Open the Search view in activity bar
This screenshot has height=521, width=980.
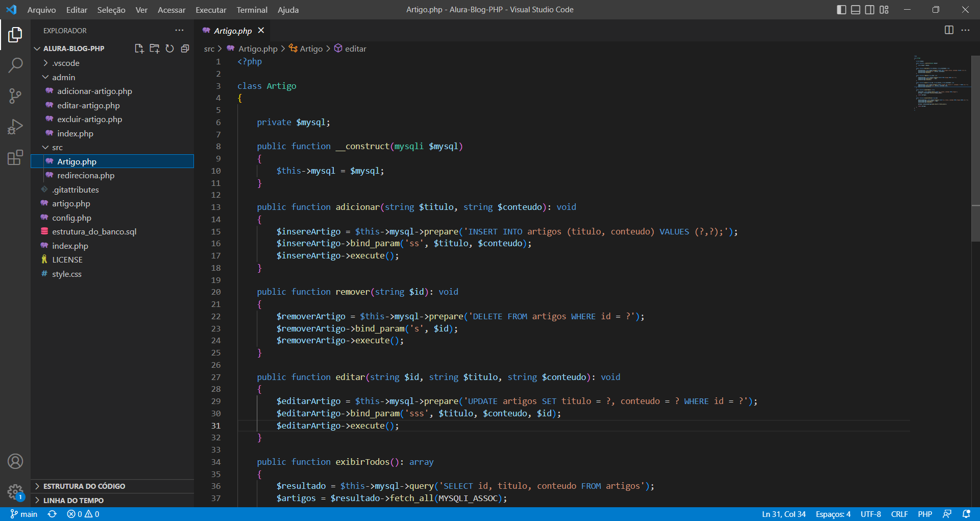click(15, 65)
